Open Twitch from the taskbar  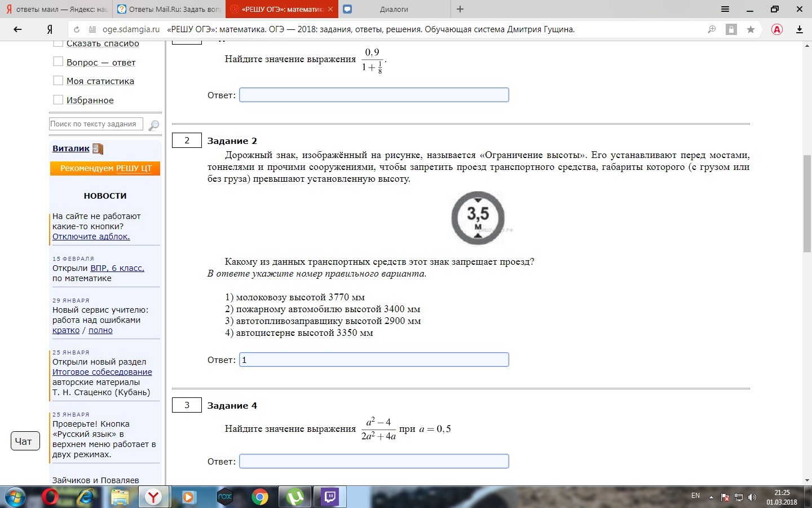(x=329, y=497)
